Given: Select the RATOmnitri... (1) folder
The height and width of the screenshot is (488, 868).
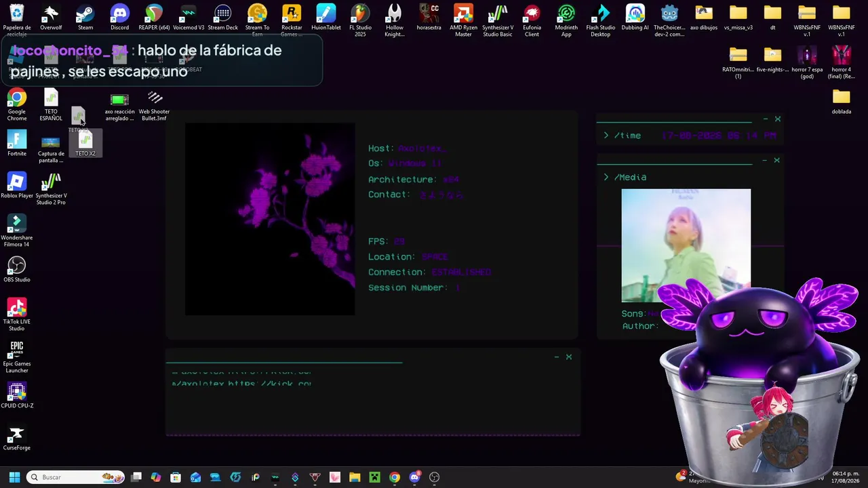Looking at the screenshot, I should pyautogui.click(x=738, y=62).
